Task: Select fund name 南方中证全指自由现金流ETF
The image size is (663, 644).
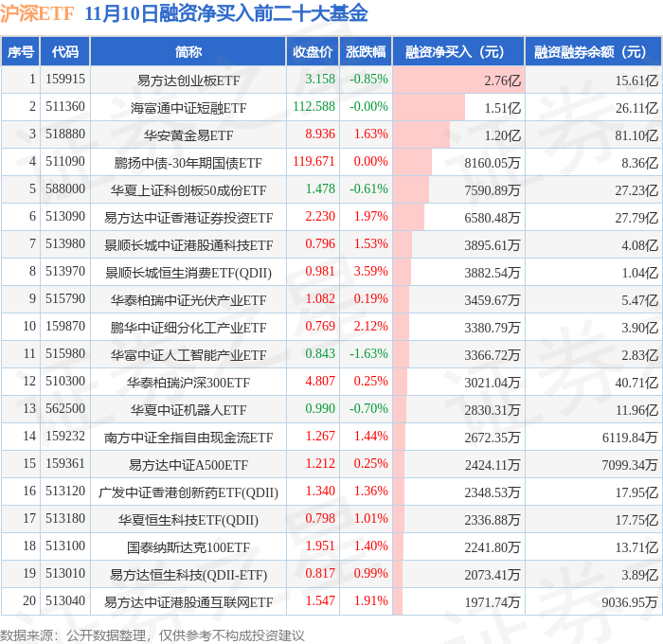Action: click(188, 438)
